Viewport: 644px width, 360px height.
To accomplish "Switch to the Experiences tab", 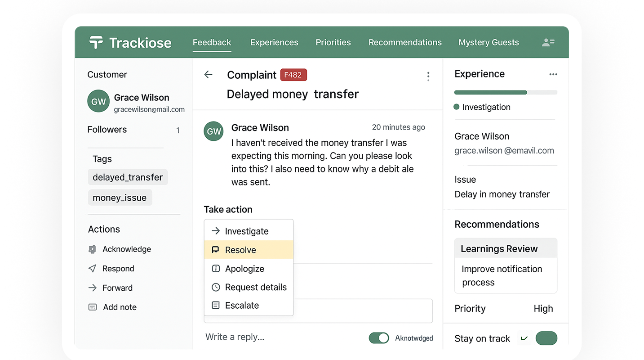I will tap(274, 42).
